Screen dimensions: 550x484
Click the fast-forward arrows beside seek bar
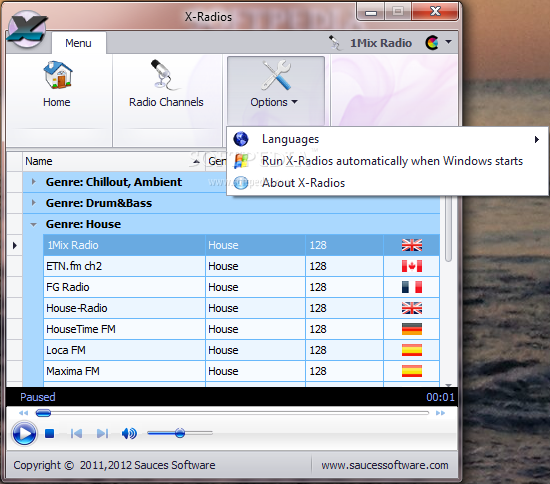(x=441, y=413)
